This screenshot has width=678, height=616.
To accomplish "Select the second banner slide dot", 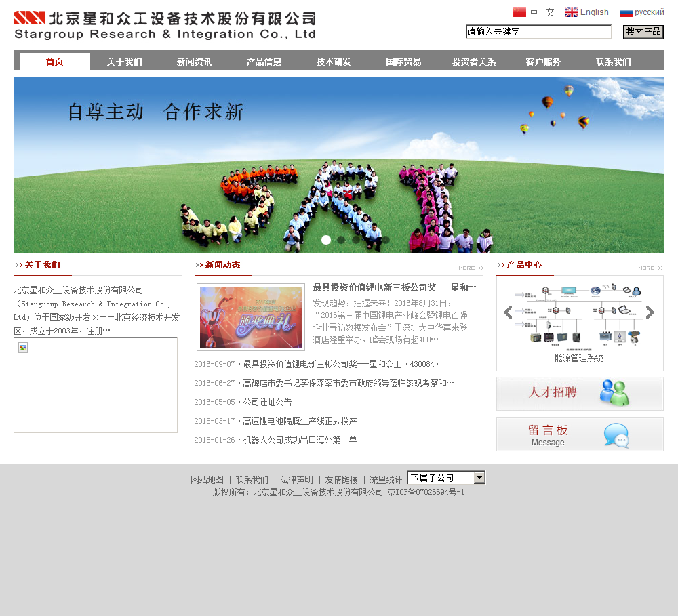I will [x=341, y=239].
